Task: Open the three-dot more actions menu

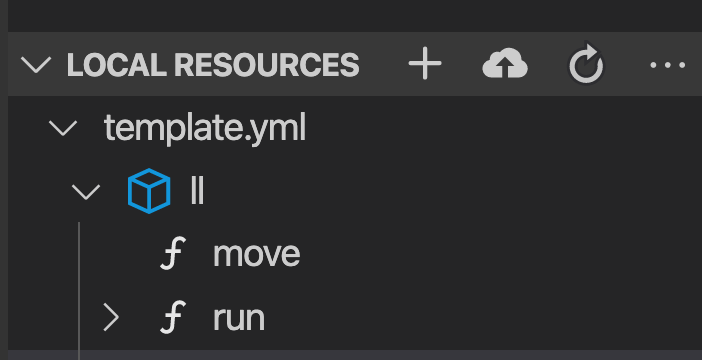Action: (x=668, y=65)
